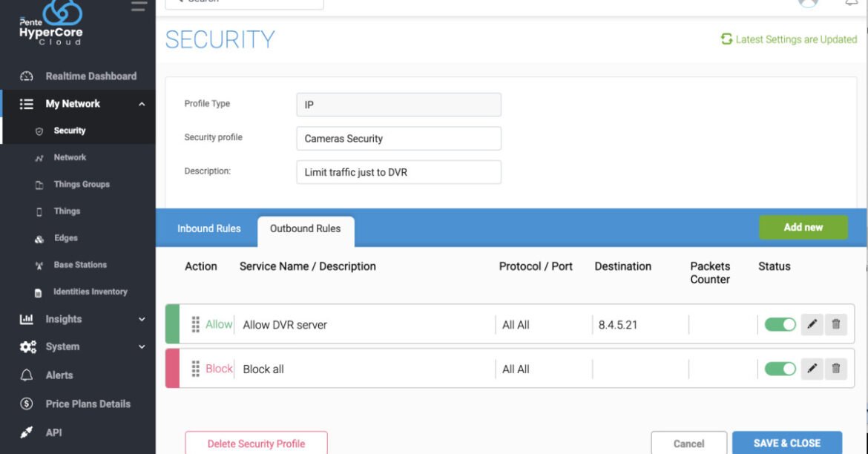Screen dimensions: 868x454
Task: Expand the System sidebar section
Action: (142, 346)
